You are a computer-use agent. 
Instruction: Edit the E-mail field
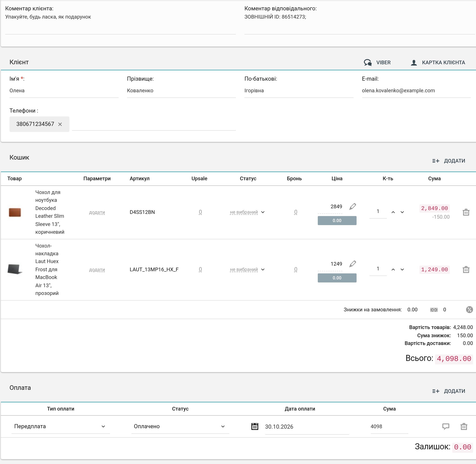tap(416, 91)
